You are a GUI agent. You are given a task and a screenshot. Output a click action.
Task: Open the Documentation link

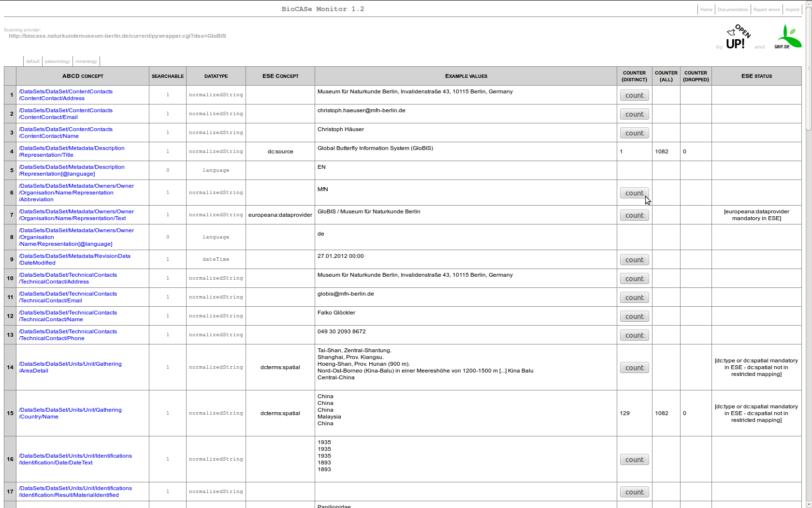[x=733, y=10]
